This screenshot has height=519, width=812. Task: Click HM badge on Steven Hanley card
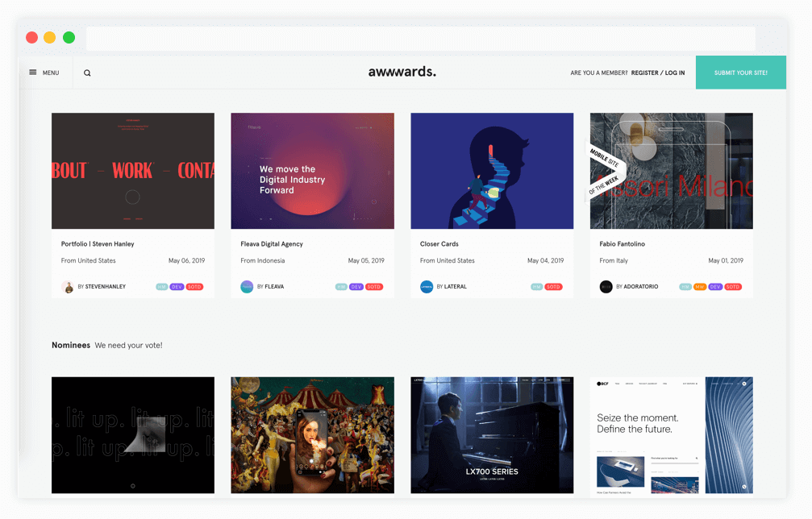(x=162, y=287)
